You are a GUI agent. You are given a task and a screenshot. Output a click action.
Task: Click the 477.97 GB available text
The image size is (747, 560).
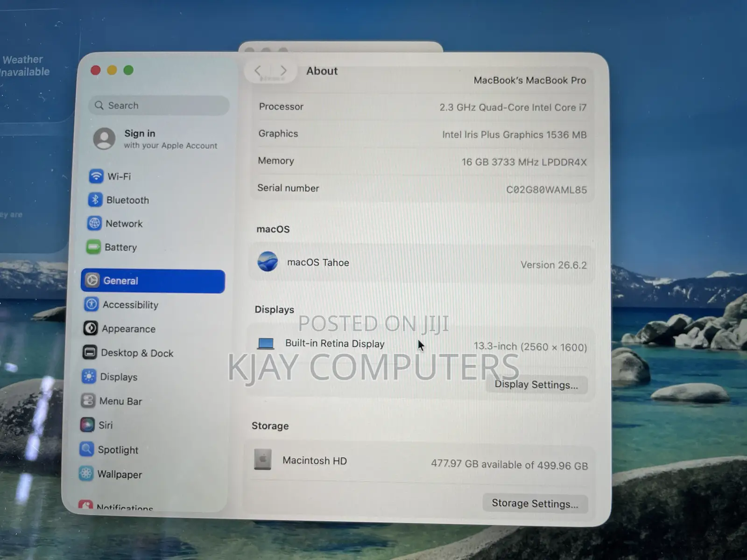point(509,465)
